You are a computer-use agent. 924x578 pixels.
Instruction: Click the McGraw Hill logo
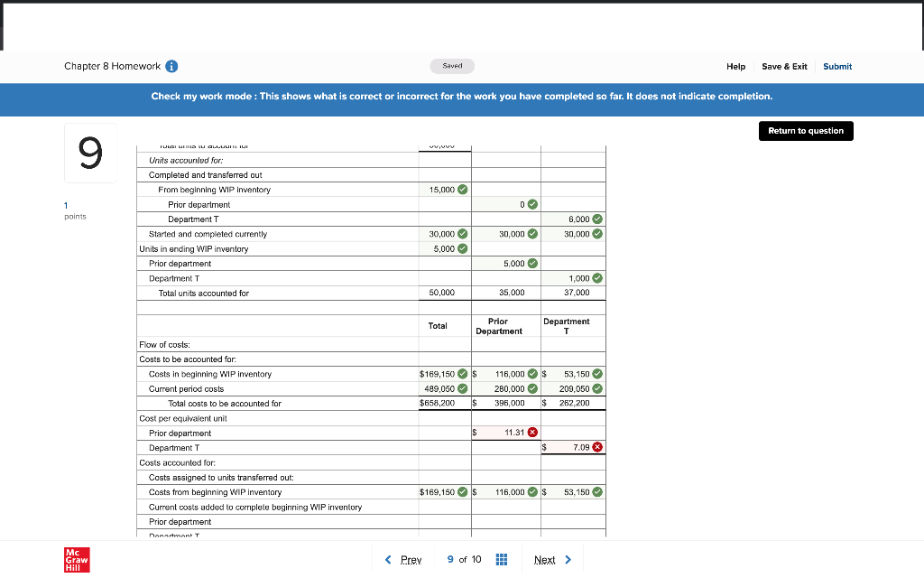pyautogui.click(x=77, y=559)
